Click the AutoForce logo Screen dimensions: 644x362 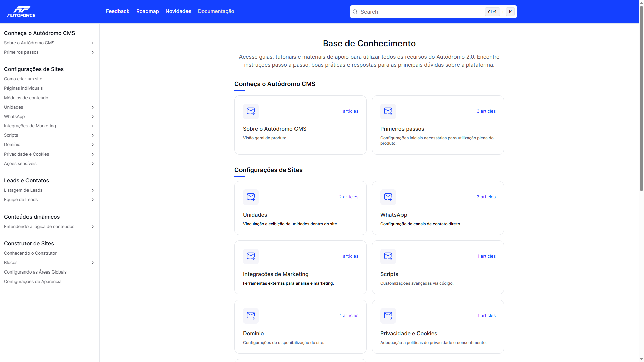[x=21, y=12]
